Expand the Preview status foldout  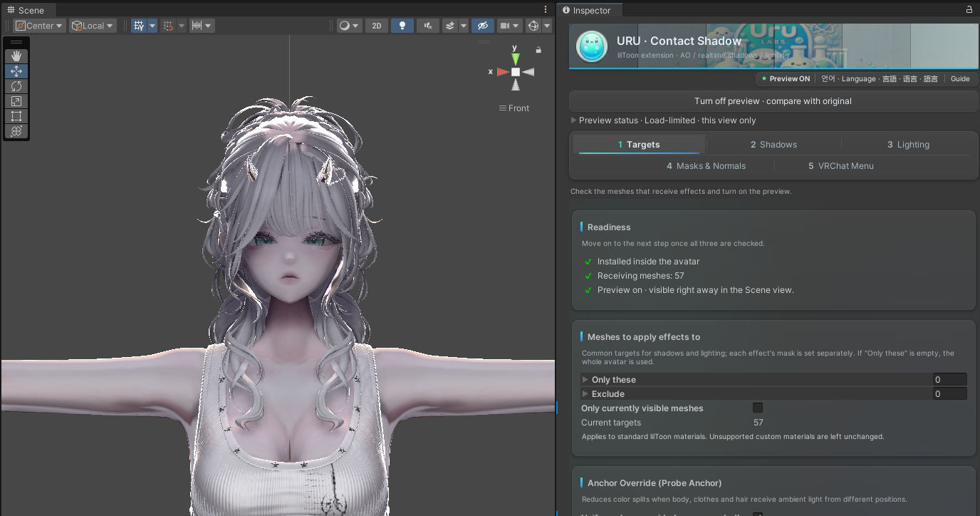pos(574,120)
